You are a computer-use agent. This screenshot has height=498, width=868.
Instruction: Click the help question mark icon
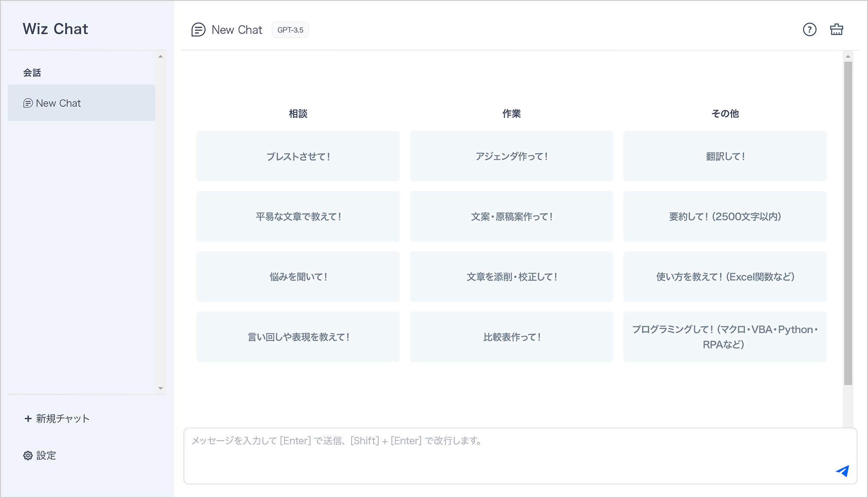pos(809,30)
